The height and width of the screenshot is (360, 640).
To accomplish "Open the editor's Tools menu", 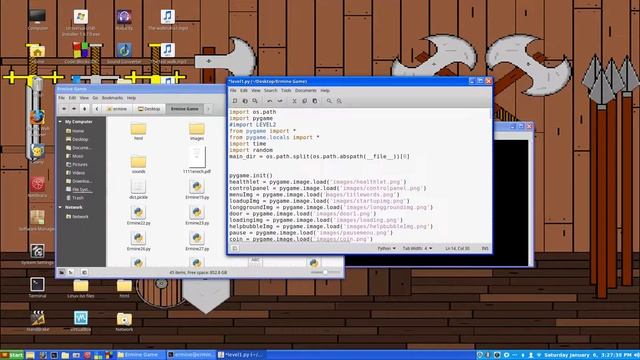I will tap(286, 90).
